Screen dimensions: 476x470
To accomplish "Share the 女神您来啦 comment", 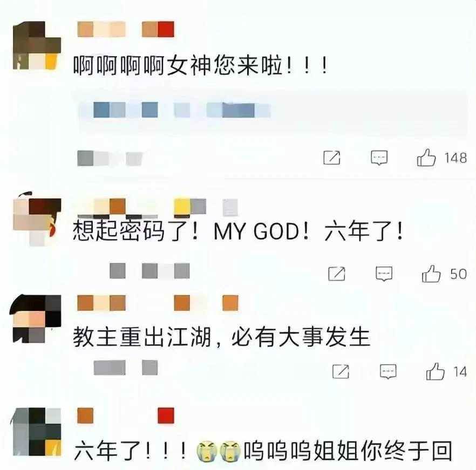I will pos(332,158).
